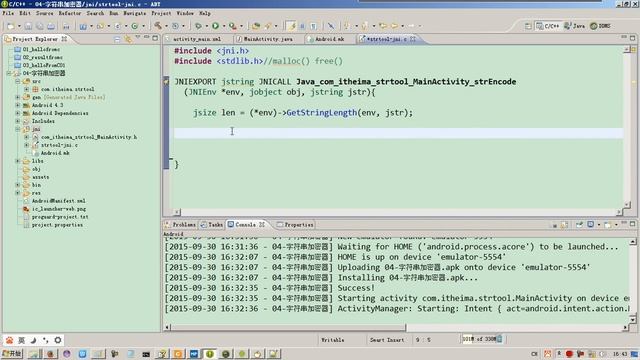Click the Console scroll down arrow
Viewport: 640px width, 360px height.
[x=633, y=320]
